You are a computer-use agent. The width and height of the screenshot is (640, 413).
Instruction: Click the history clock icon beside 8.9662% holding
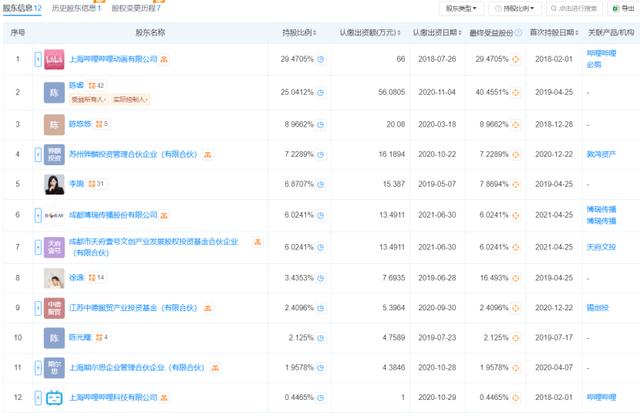[x=321, y=125]
